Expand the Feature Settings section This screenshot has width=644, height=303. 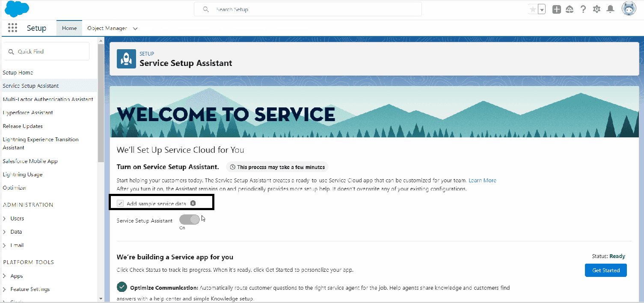pos(5,289)
